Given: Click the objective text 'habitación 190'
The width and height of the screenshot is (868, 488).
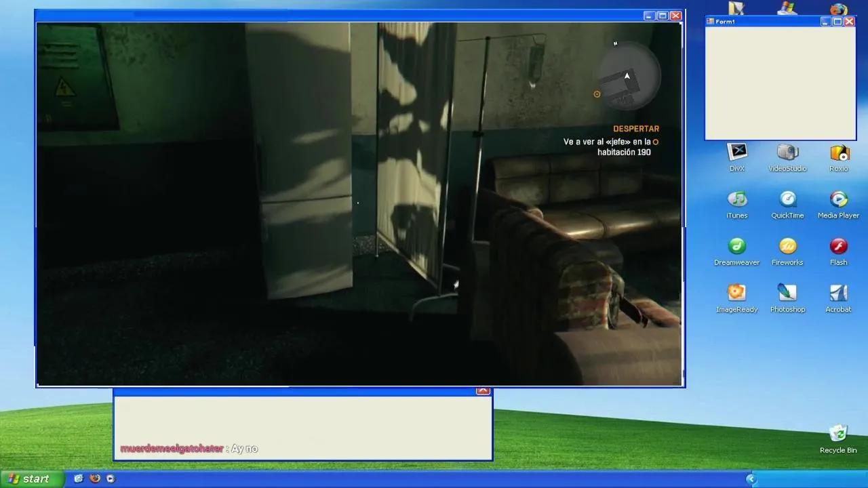Looking at the screenshot, I should pos(624,152).
